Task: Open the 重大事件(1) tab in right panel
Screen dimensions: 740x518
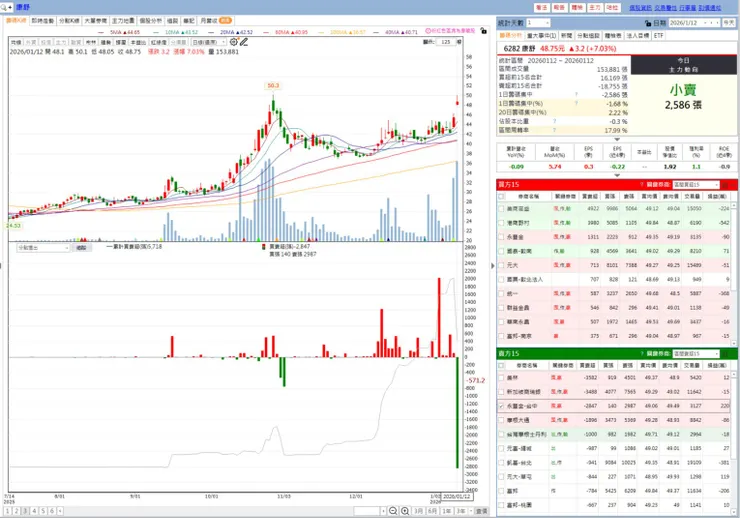Action: pyautogui.click(x=542, y=35)
